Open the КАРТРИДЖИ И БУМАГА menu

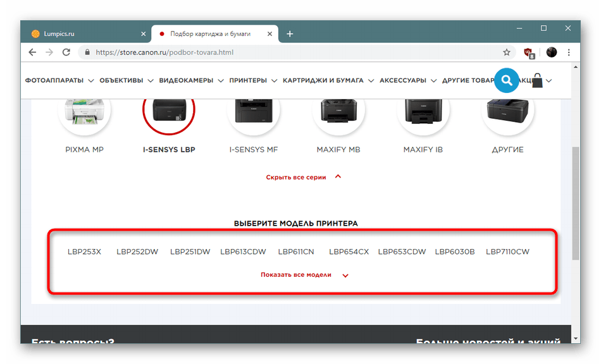pos(323,80)
